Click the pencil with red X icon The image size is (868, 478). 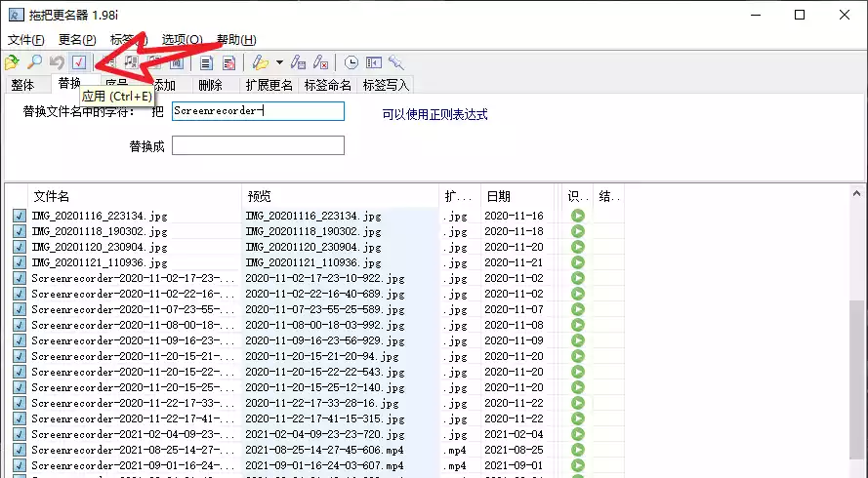pyautogui.click(x=320, y=62)
